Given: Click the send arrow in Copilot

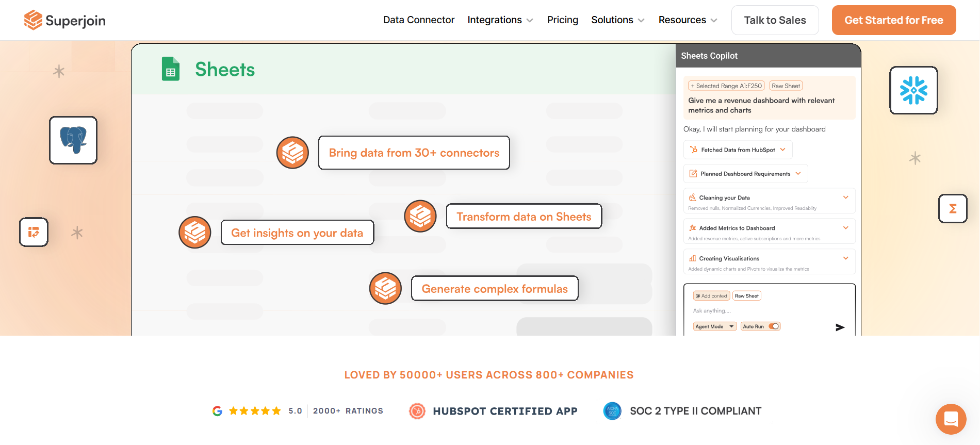Looking at the screenshot, I should click(840, 327).
